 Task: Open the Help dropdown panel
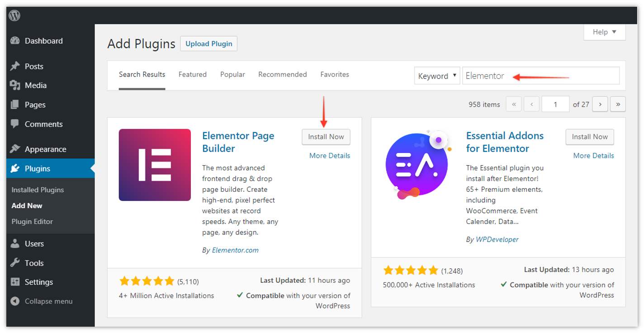pos(604,32)
